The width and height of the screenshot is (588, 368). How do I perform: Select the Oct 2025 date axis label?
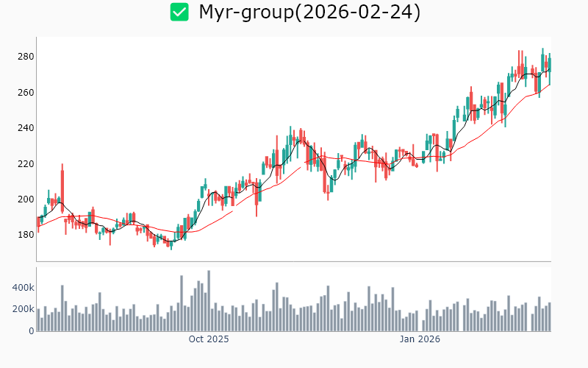209,339
